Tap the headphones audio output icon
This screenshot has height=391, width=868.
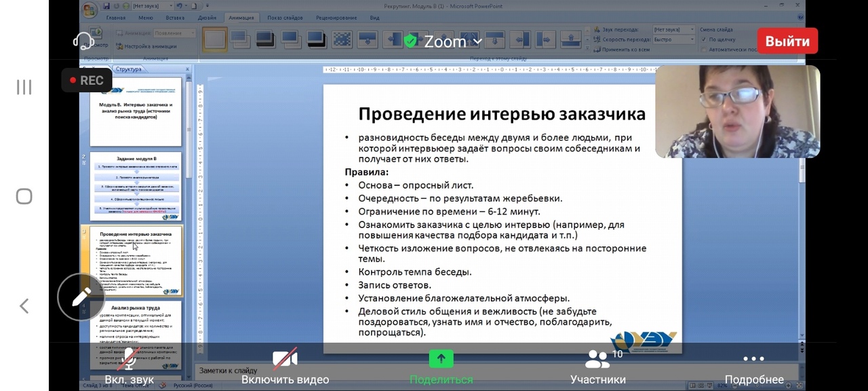pyautogui.click(x=83, y=41)
